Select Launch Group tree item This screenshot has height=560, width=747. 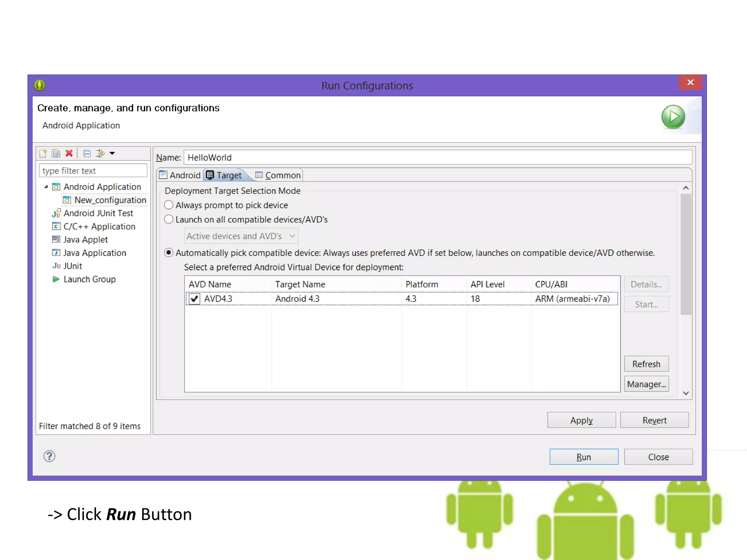point(89,279)
